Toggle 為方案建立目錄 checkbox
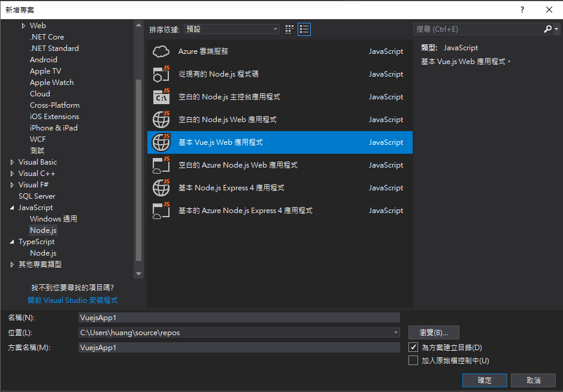The image size is (563, 392). (413, 347)
